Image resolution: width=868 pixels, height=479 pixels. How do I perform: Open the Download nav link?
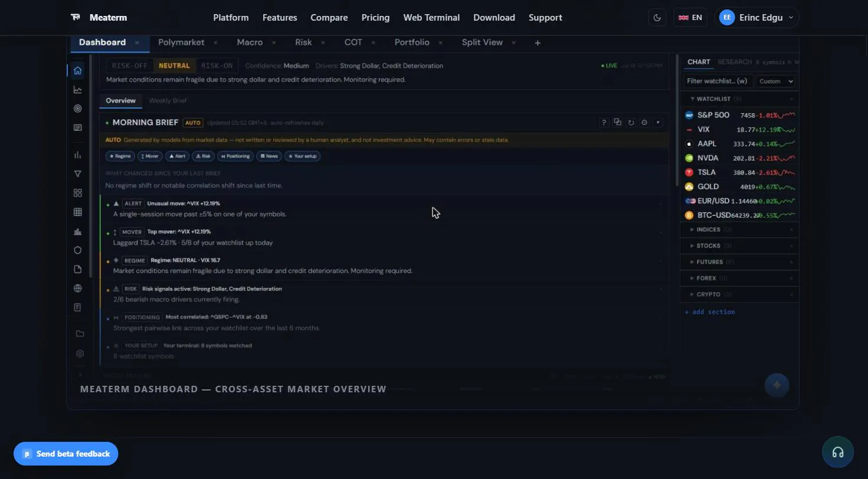[x=494, y=18]
